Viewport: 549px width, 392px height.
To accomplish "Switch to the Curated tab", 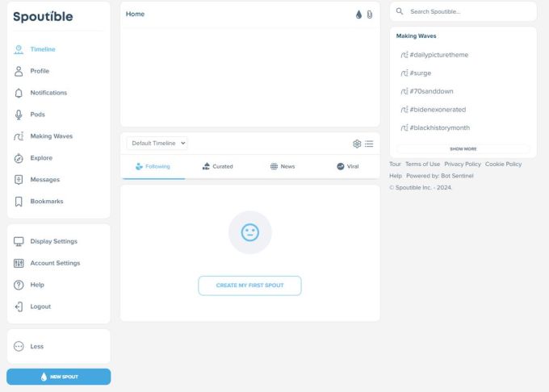I will coord(217,166).
